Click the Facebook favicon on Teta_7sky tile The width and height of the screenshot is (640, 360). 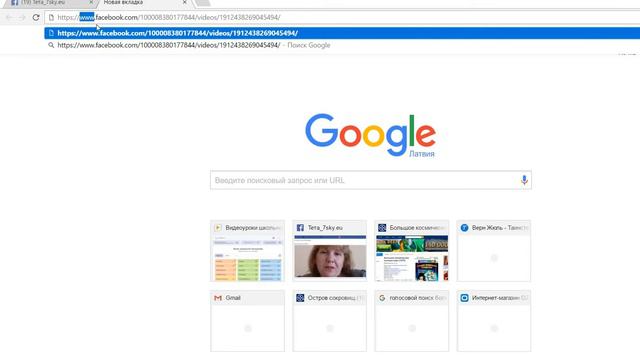pyautogui.click(x=300, y=228)
